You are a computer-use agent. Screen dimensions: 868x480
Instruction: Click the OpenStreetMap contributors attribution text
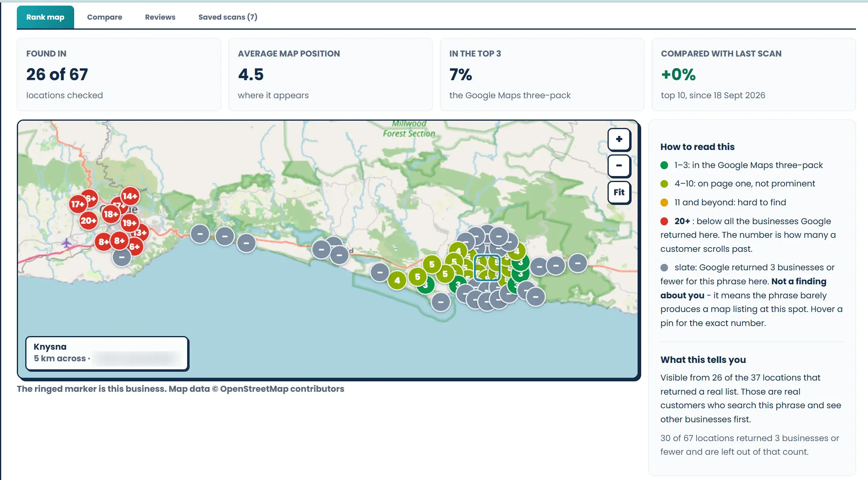tap(282, 389)
